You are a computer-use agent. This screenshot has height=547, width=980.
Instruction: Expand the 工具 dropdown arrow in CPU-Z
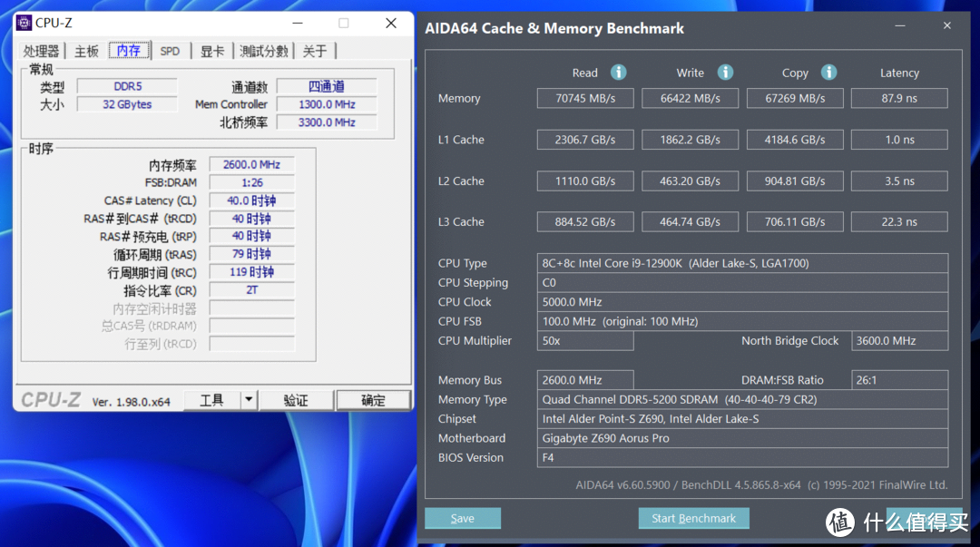pyautogui.click(x=249, y=399)
